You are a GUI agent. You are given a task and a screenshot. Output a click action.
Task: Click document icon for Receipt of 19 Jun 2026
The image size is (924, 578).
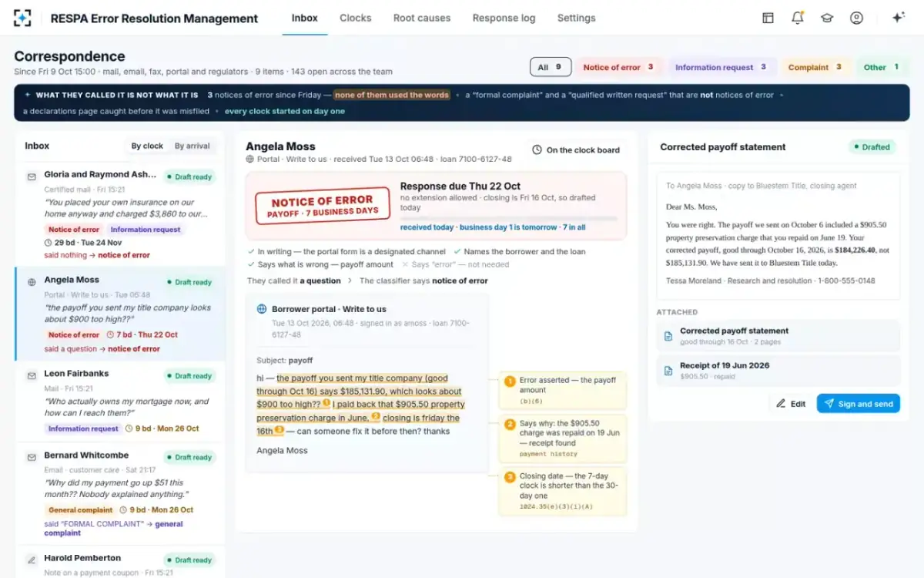668,371
